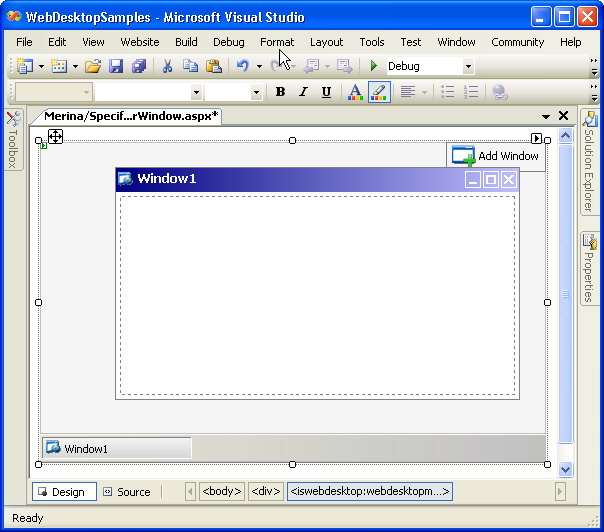Toggle Bold formatting
Viewport: 604px width, 532px height.
click(x=280, y=92)
